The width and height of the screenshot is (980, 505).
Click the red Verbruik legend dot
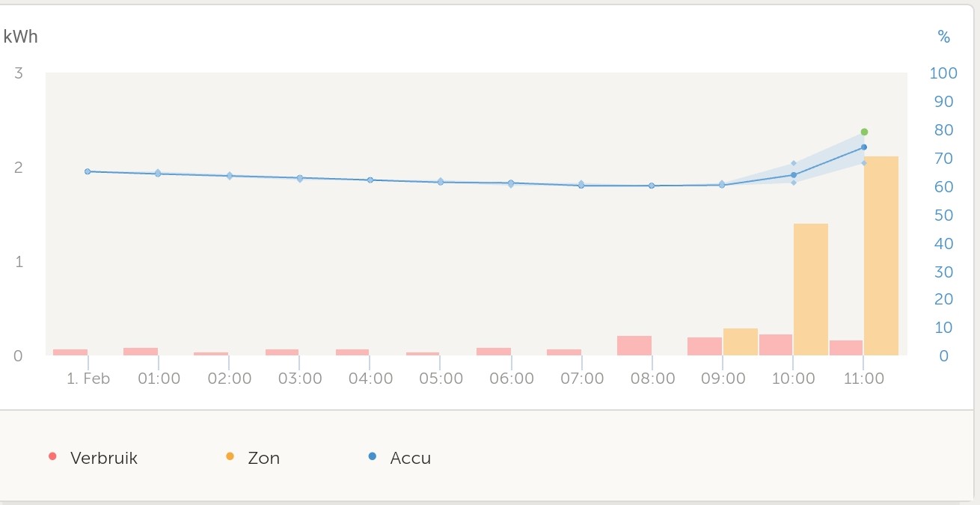(52, 456)
